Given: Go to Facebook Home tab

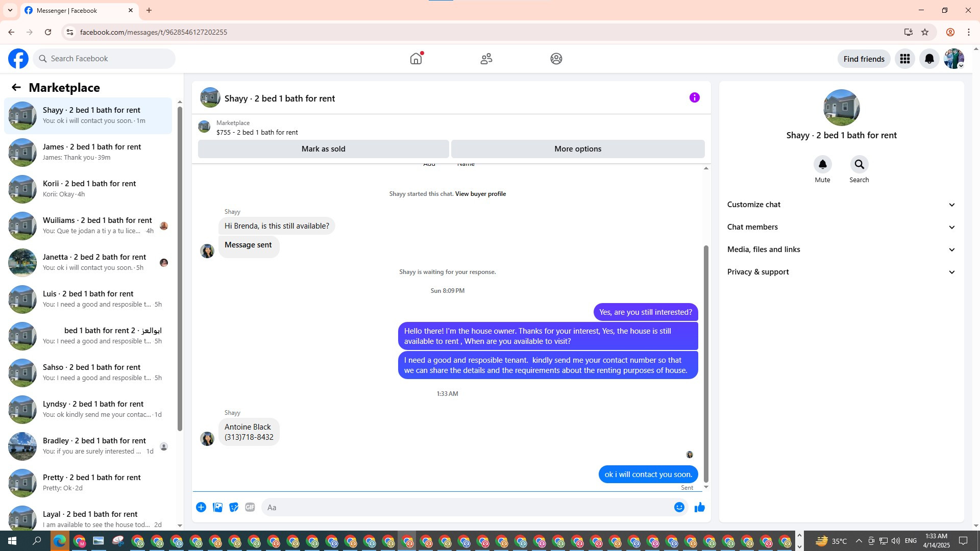Looking at the screenshot, I should [x=416, y=59].
